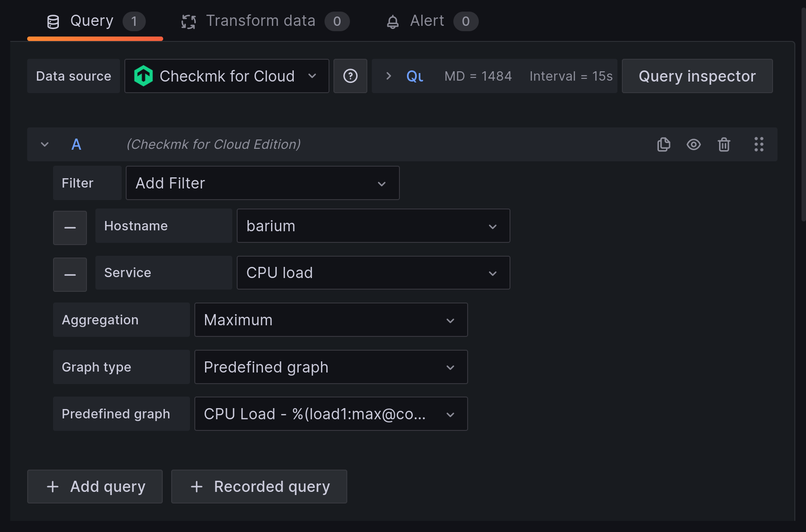The width and height of the screenshot is (806, 532).
Task: Collapse query A using its chevron
Action: click(x=44, y=144)
